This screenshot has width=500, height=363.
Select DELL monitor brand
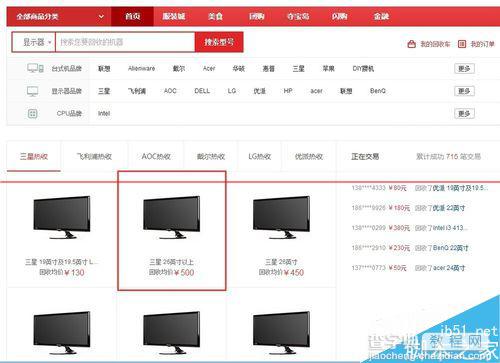click(x=202, y=91)
